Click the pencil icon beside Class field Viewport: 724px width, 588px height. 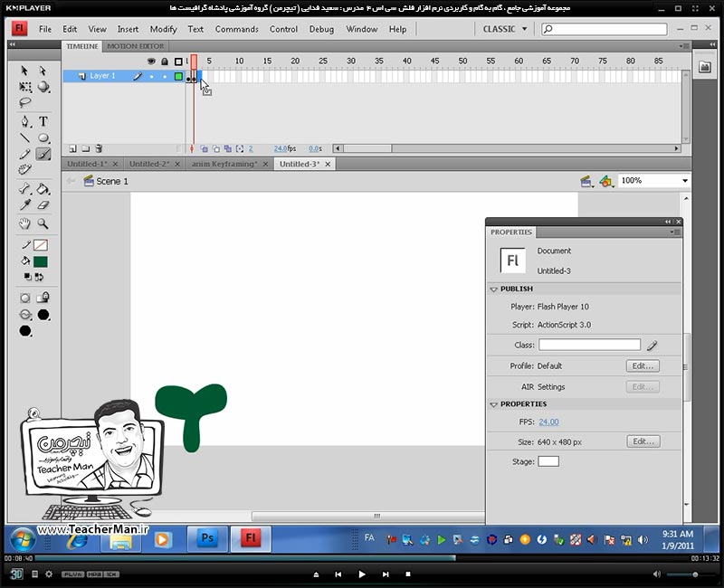652,346
